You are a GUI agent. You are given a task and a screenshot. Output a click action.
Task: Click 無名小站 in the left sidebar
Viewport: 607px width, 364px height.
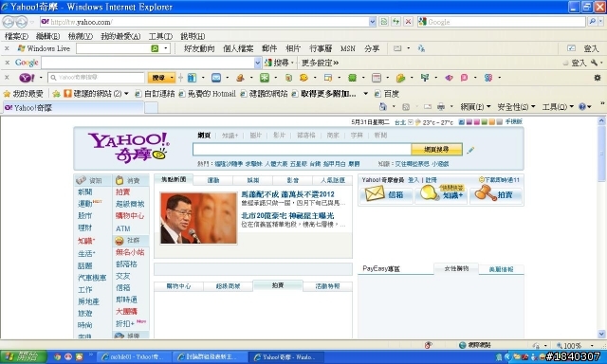[130, 252]
